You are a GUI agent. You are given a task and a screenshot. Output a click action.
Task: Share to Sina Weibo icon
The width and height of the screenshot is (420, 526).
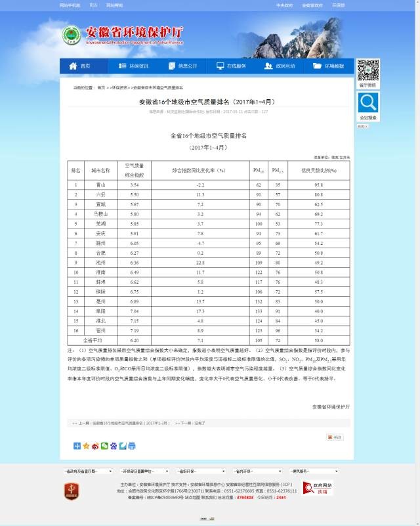[95, 446]
